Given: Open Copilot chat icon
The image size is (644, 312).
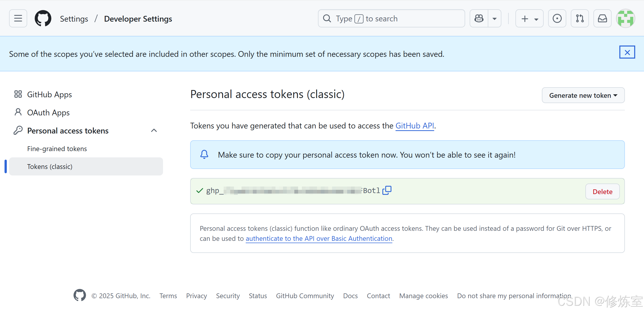Looking at the screenshot, I should tap(479, 18).
